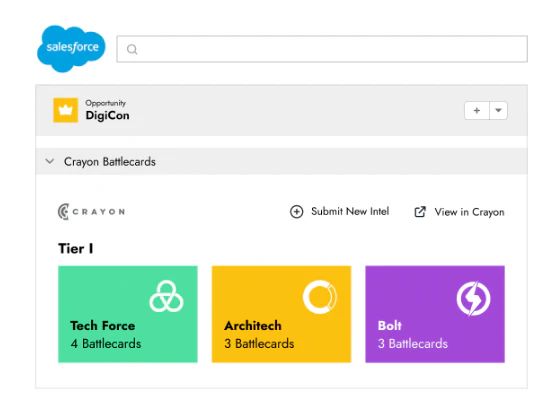The height and width of the screenshot is (414, 557).
Task: Open the dropdown arrow beside plus
Action: click(x=498, y=111)
